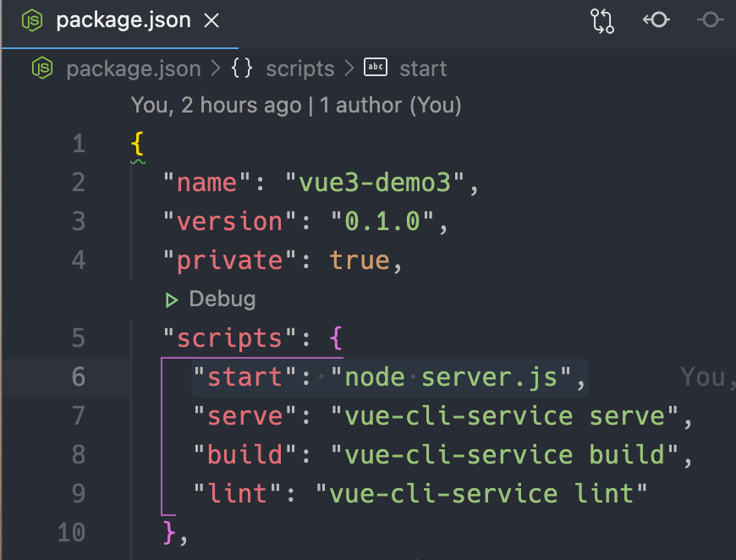Close the package.json tab

click(x=211, y=21)
